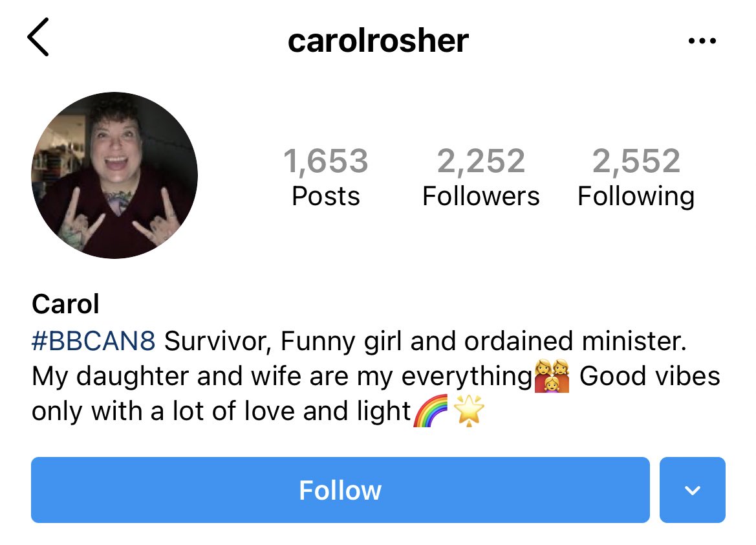Tap the Followers label
Viewport: 756px width, 545px height.
coord(481,196)
